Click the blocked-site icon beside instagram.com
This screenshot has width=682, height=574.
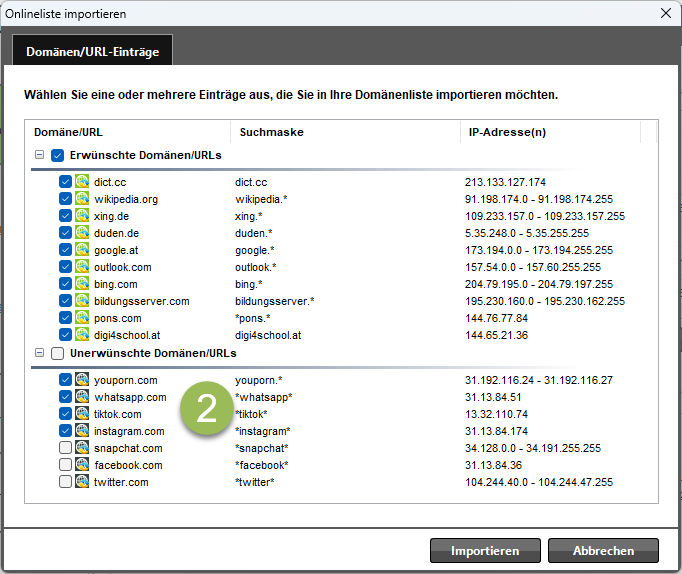coord(82,430)
